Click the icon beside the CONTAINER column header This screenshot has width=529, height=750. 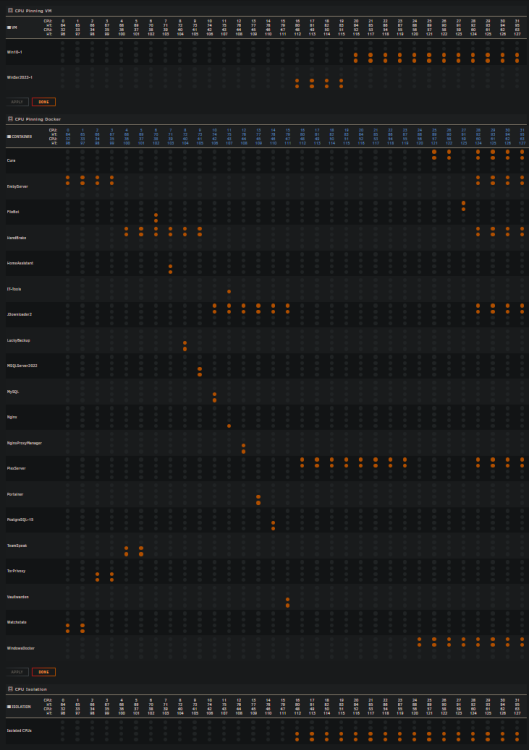[9, 136]
